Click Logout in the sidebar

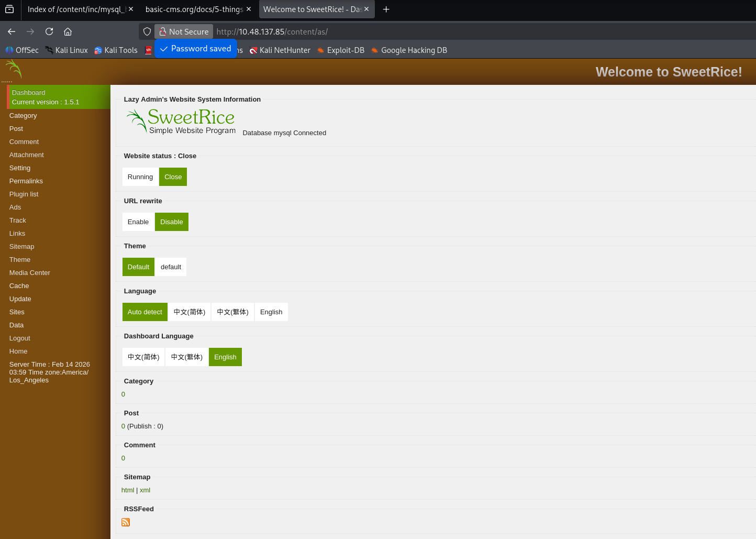click(20, 338)
